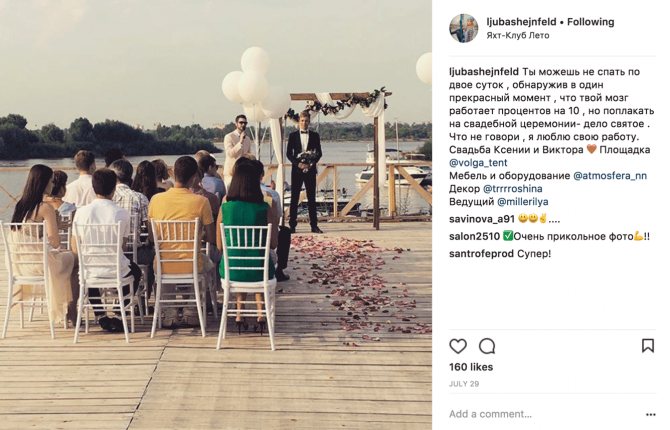
Task: Click the comment speech bubble icon
Action: coord(487,346)
